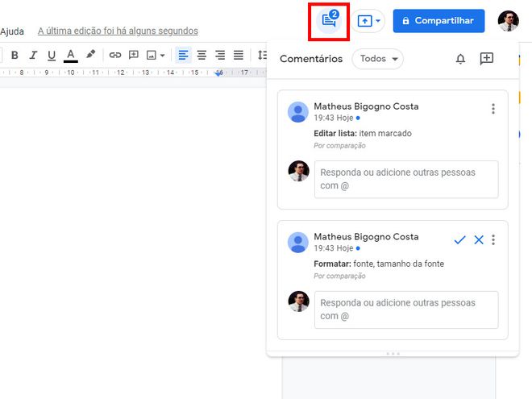Click author avatar on Formatar comment
This screenshot has width=532, height=399.
point(298,243)
